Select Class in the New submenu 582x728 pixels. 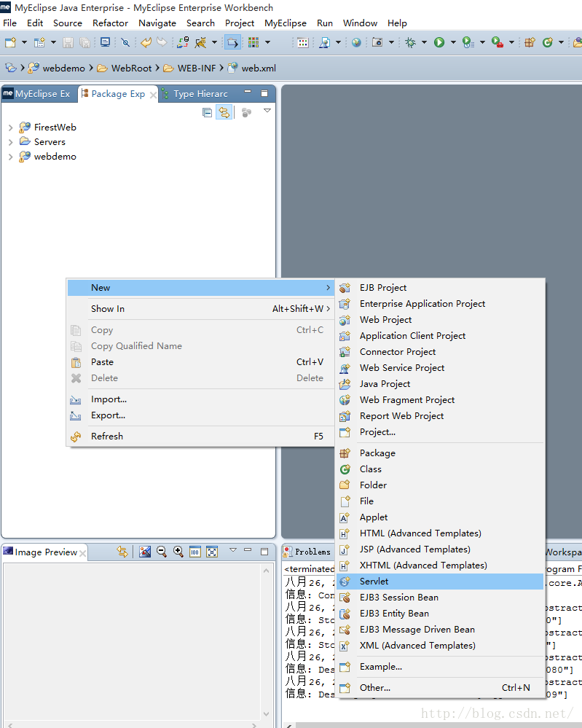pos(440,469)
